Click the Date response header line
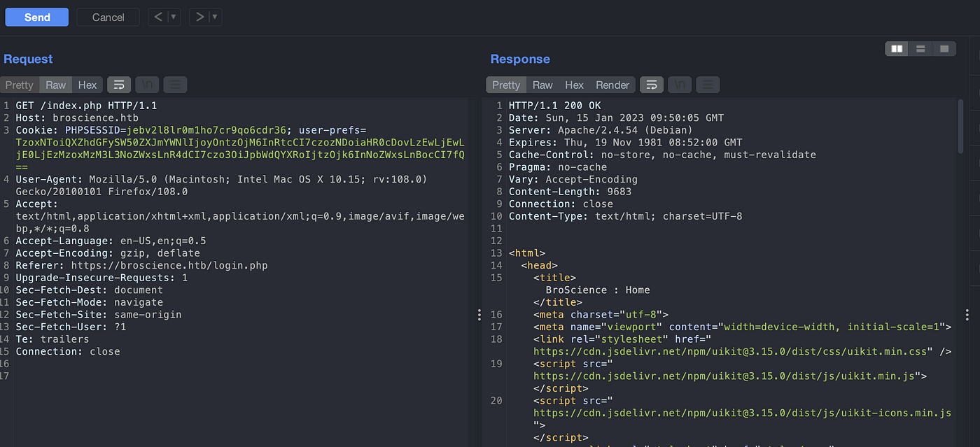Screen dimensions: 980x447 (x=616, y=118)
